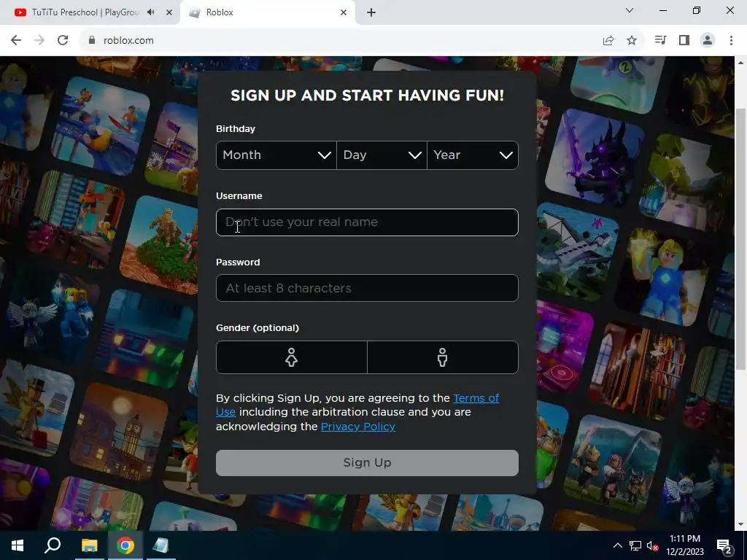747x560 pixels.
Task: Focus the Password input field
Action: click(368, 288)
